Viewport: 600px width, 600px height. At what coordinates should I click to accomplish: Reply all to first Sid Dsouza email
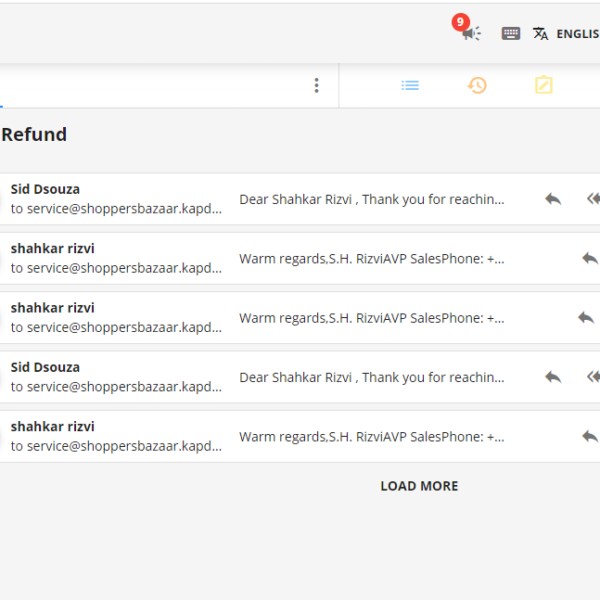coord(593,199)
